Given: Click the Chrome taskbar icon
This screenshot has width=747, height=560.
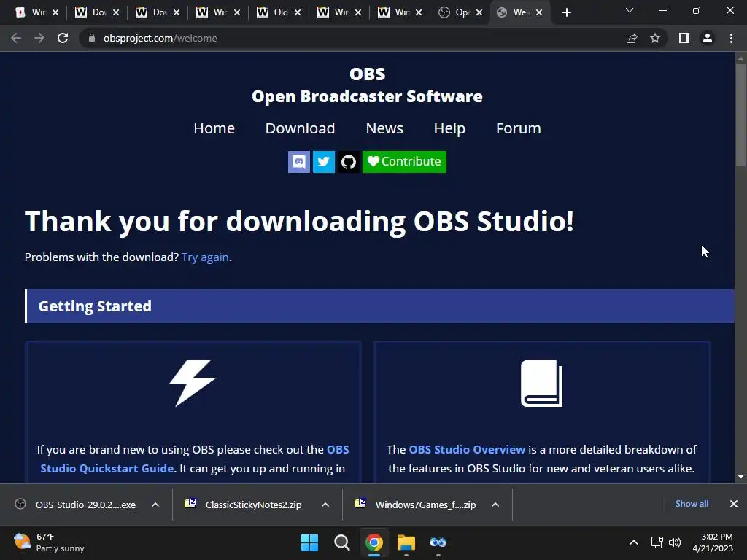Looking at the screenshot, I should click(374, 542).
